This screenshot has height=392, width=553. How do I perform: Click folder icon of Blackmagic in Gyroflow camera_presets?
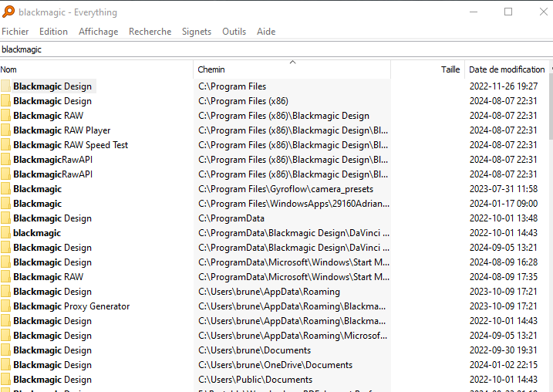coord(5,189)
